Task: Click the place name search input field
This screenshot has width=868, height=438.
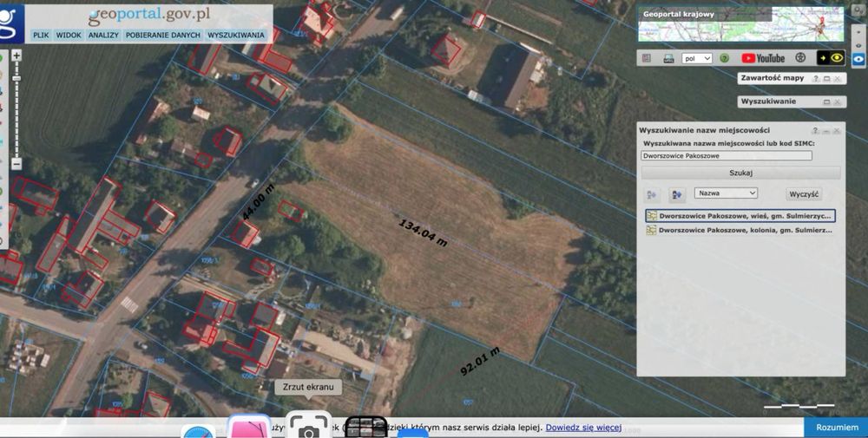Action: click(727, 156)
